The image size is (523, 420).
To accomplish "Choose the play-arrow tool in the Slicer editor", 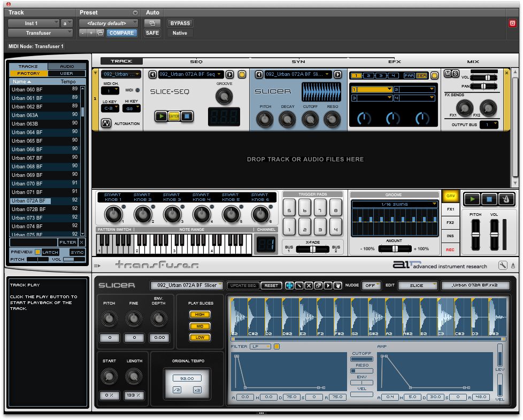I will [x=328, y=286].
